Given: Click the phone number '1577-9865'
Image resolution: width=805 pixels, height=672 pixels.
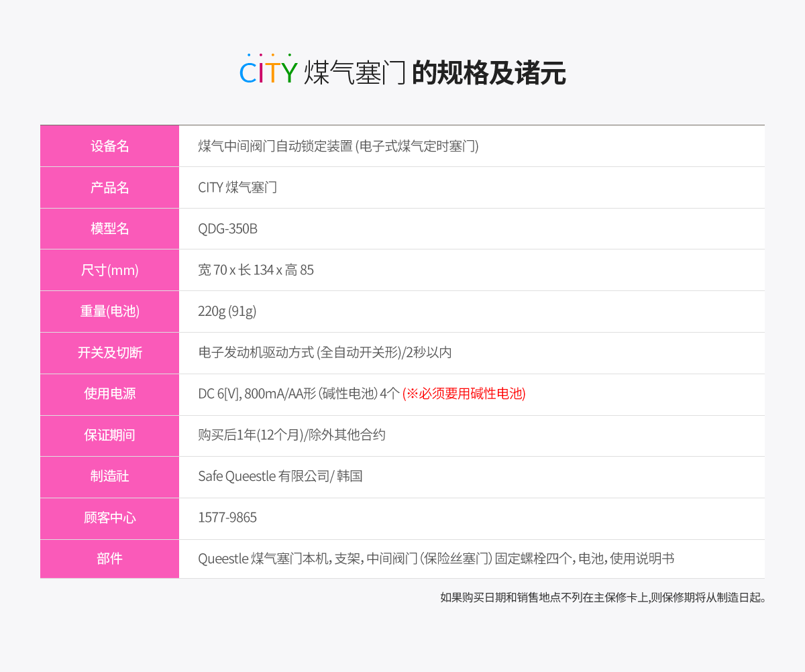Looking at the screenshot, I should click(x=227, y=518).
